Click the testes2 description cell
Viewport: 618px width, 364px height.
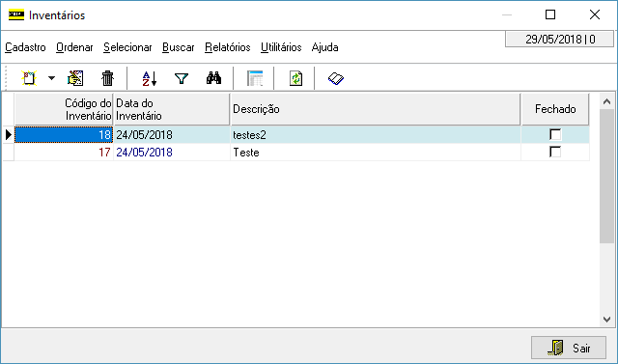(376, 135)
